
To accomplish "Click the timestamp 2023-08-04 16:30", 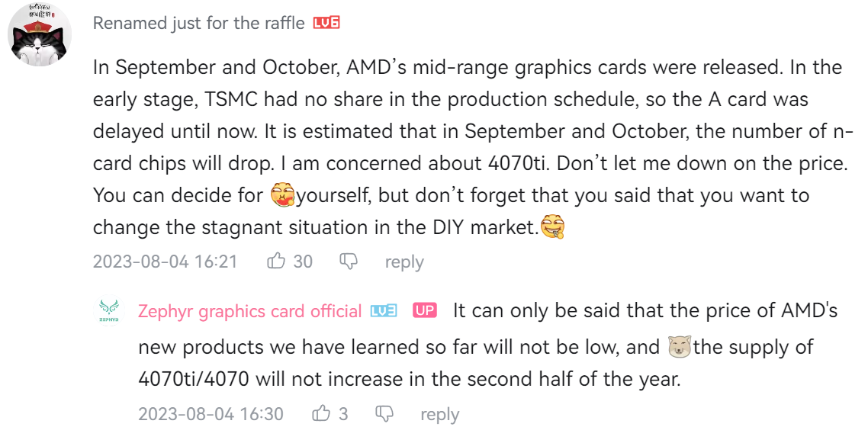I will point(211,413).
